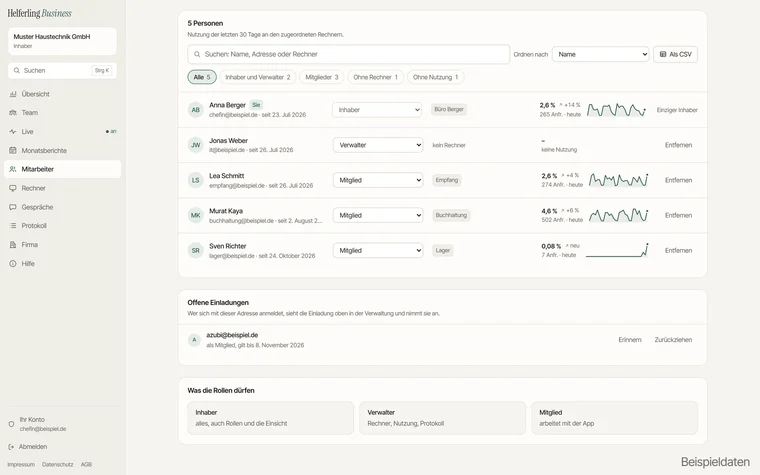Click the Verwalter role description card
Image resolution: width=760 pixels, height=475 pixels.
(442, 418)
